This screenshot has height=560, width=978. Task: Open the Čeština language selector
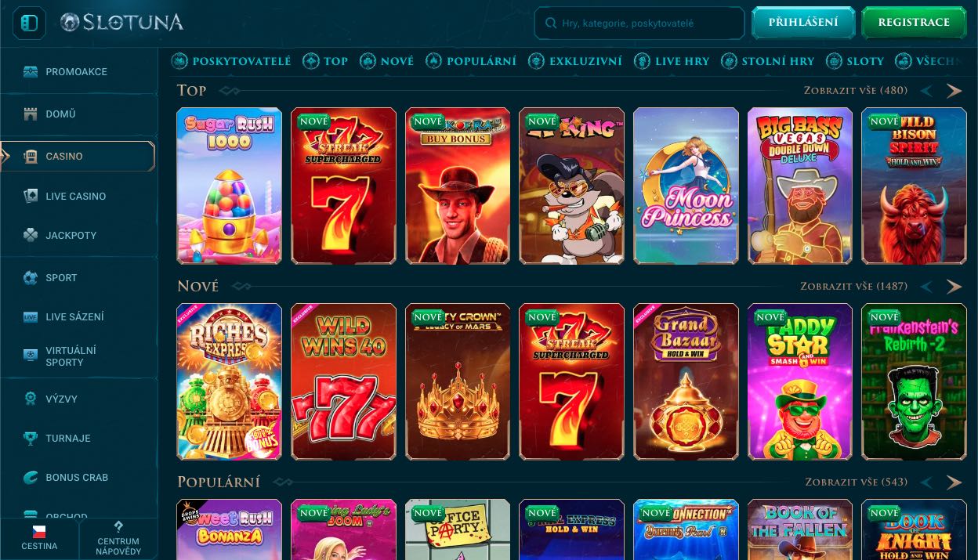click(x=39, y=538)
